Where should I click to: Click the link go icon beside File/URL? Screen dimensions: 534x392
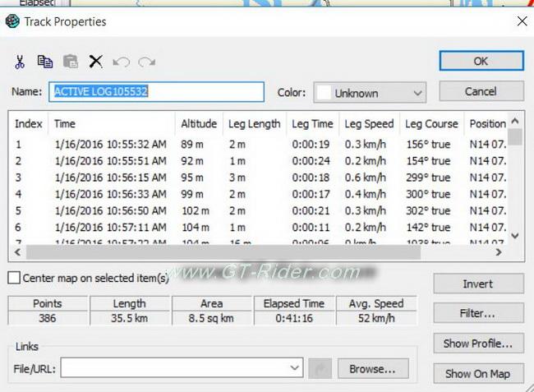tap(322, 369)
